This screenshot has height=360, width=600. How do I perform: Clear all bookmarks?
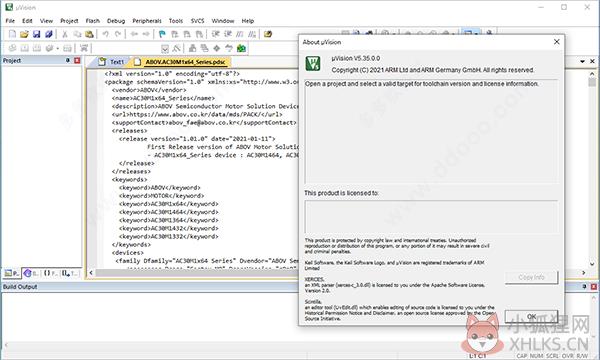(199, 34)
